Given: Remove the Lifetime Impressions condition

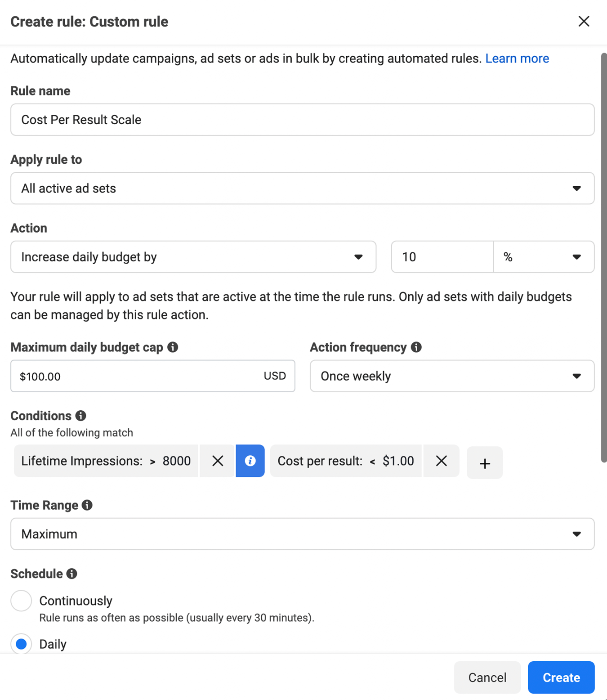Looking at the screenshot, I should (218, 461).
